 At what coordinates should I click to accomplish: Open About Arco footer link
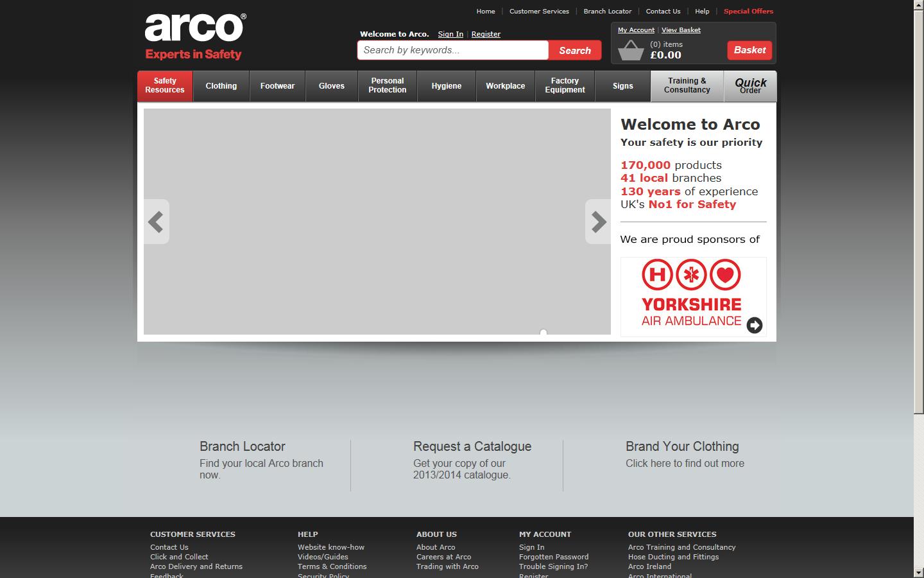point(436,547)
